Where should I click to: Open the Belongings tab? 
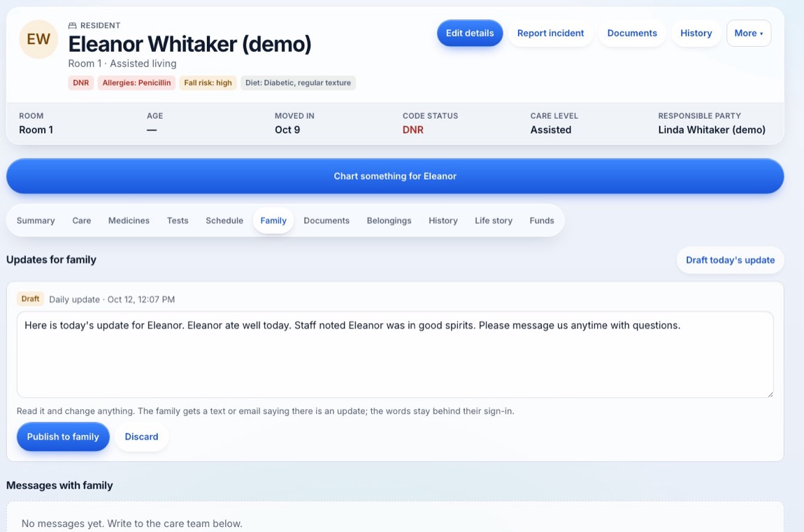point(389,220)
